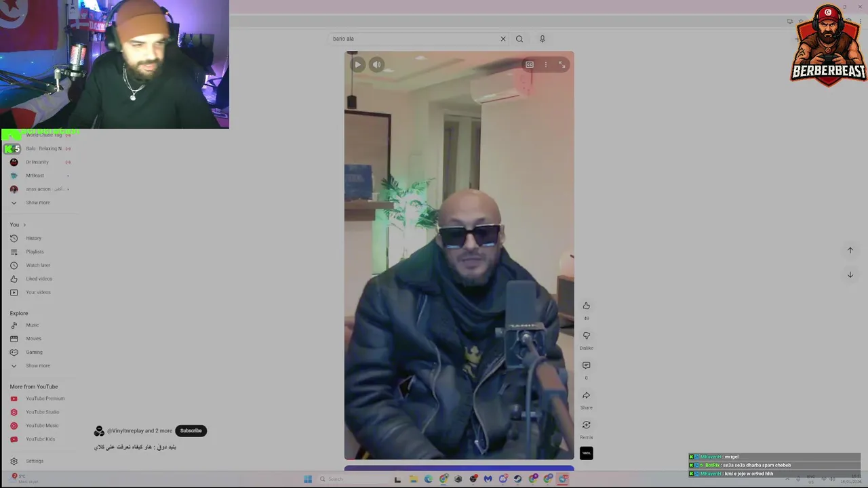
Task: Start voice search with microphone
Action: coord(542,39)
